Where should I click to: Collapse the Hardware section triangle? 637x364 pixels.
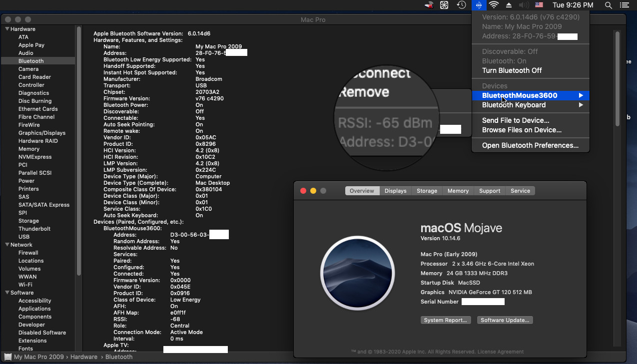7,29
